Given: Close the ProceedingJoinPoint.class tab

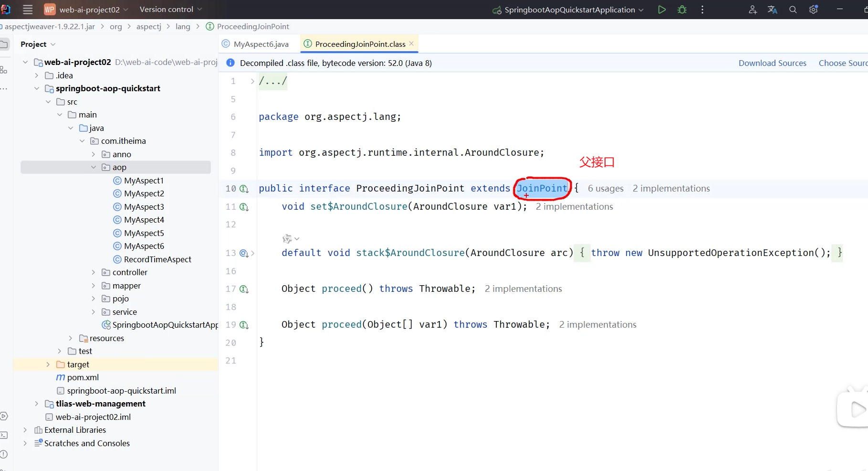Looking at the screenshot, I should 411,43.
